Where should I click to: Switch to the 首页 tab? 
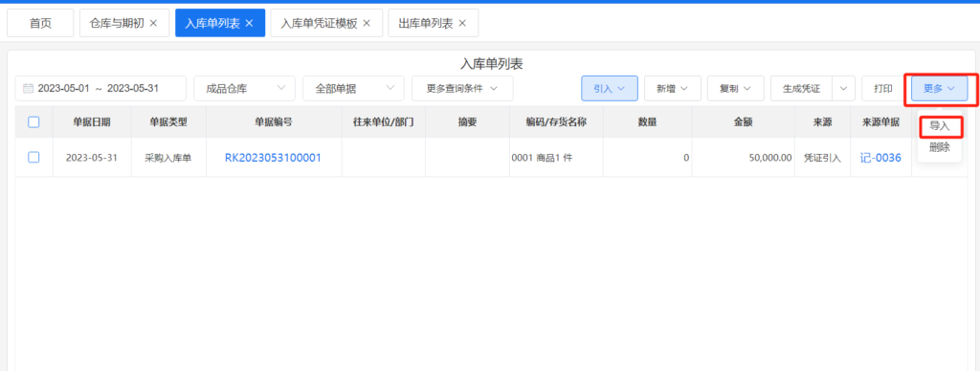[x=40, y=23]
